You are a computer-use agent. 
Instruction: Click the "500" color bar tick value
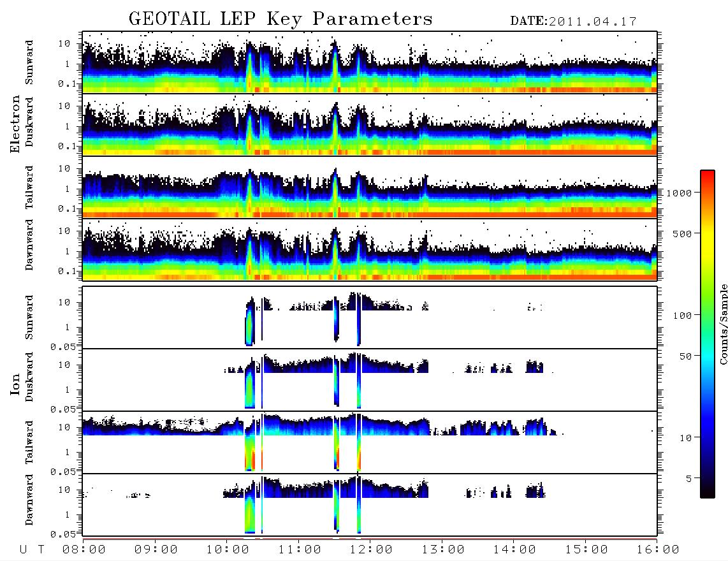pyautogui.click(x=682, y=234)
